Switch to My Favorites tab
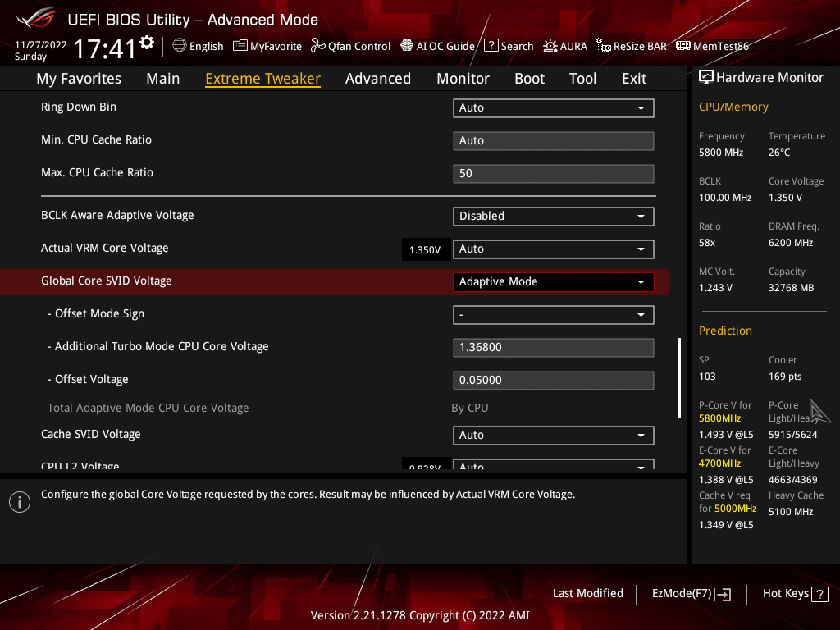840x630 pixels. (79, 79)
